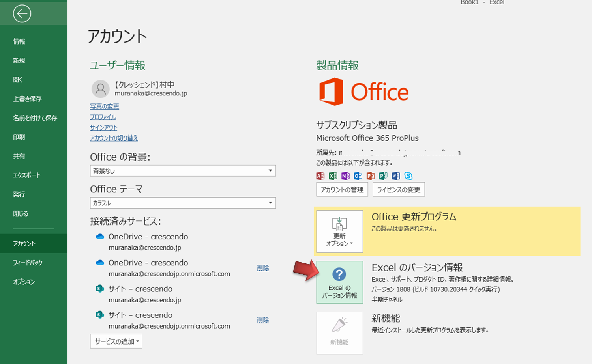592x364 pixels.
Task: Click the Skype app icon
Action: coord(408,176)
